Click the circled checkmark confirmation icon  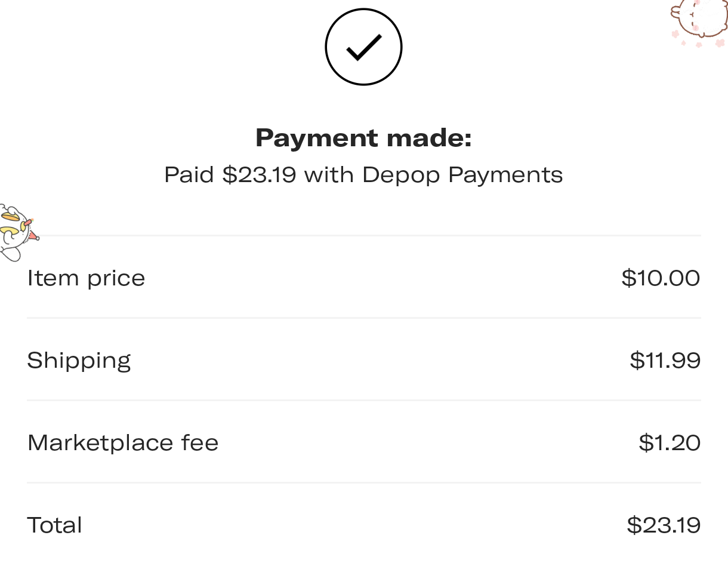coord(363,47)
